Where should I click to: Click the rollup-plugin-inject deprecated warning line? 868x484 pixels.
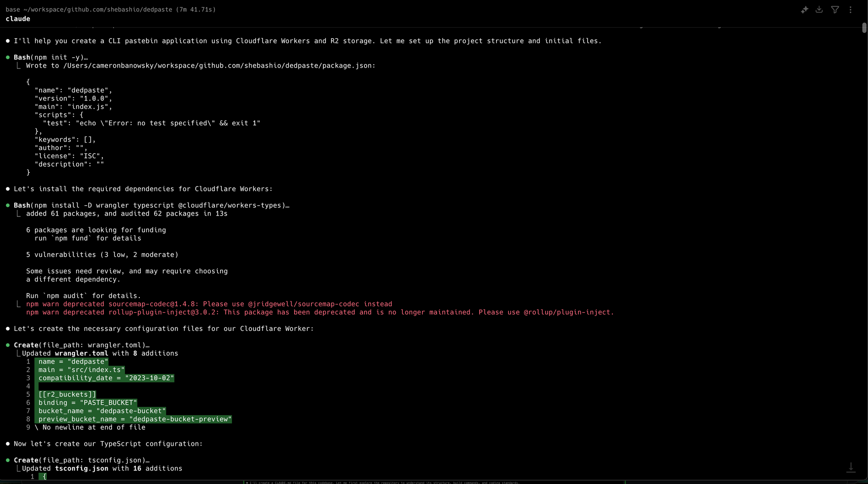point(320,312)
